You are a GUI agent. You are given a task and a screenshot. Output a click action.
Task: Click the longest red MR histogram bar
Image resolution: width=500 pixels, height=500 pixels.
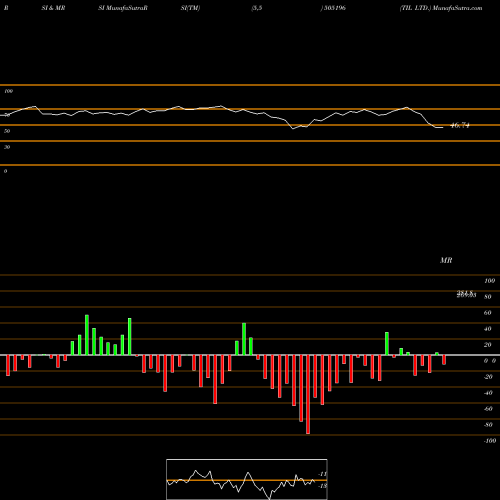pyautogui.click(x=308, y=394)
